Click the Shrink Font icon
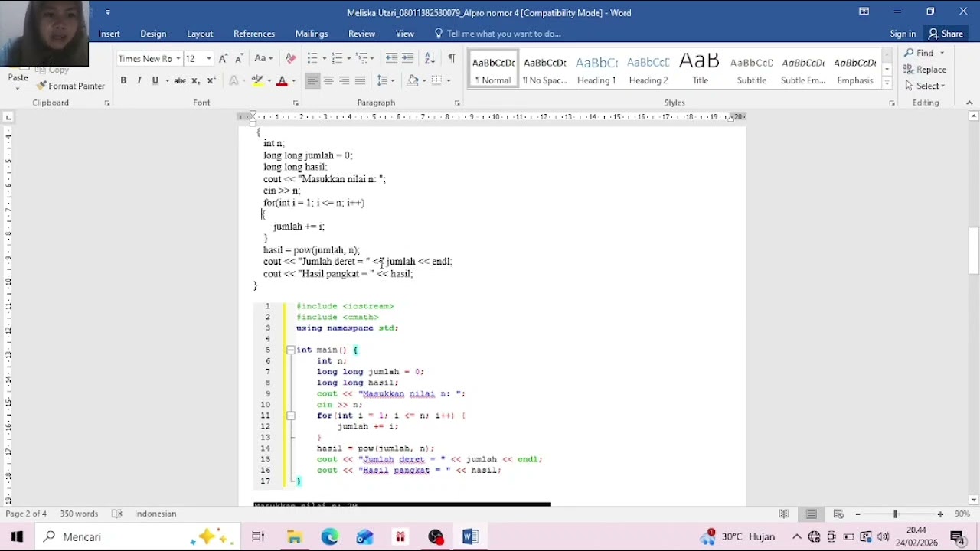 point(239,58)
